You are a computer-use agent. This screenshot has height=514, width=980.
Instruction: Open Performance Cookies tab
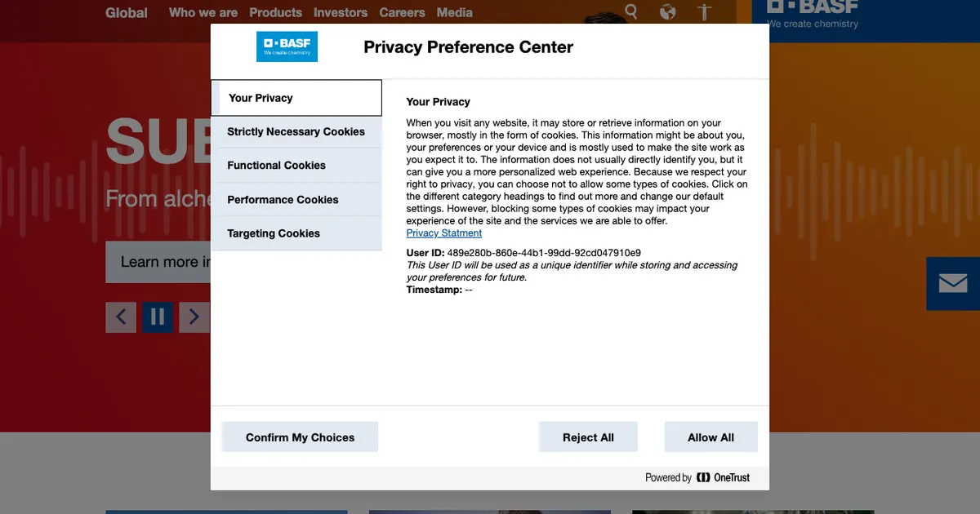click(x=296, y=200)
